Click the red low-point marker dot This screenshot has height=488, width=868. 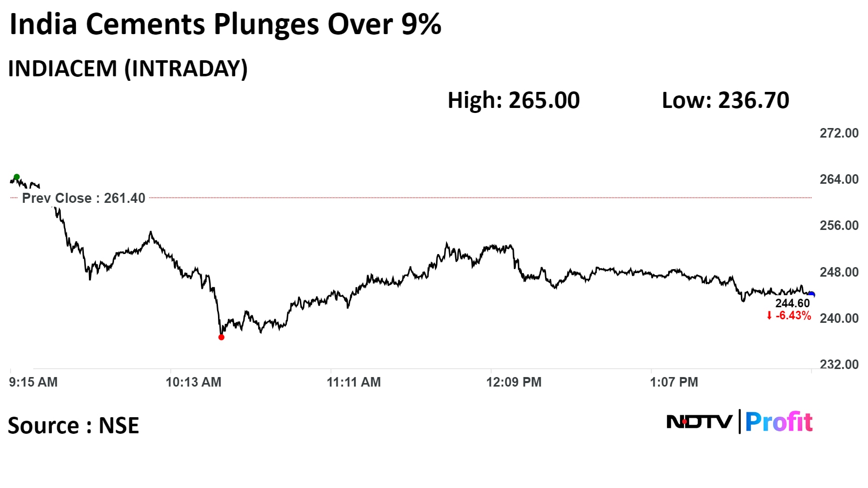[x=222, y=337]
